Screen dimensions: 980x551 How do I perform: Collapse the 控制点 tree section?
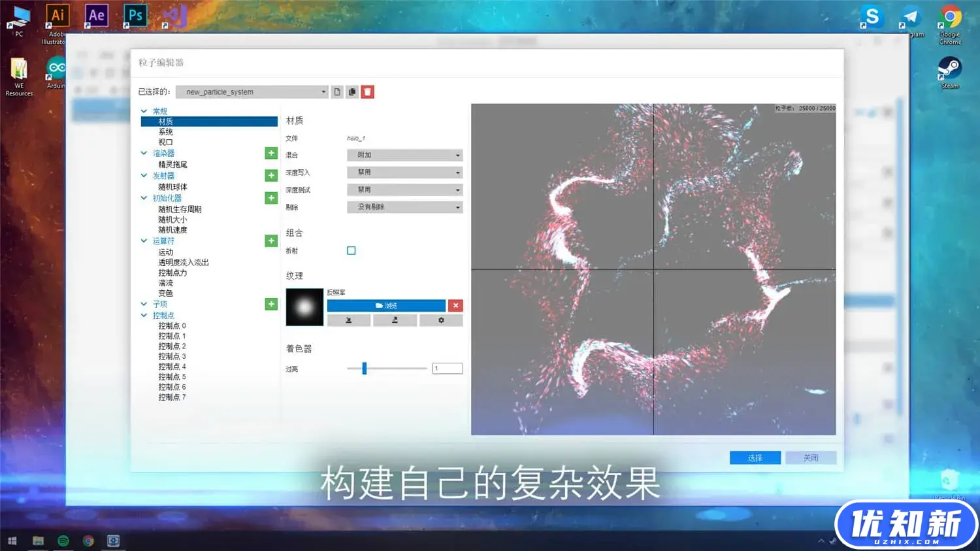tap(144, 315)
